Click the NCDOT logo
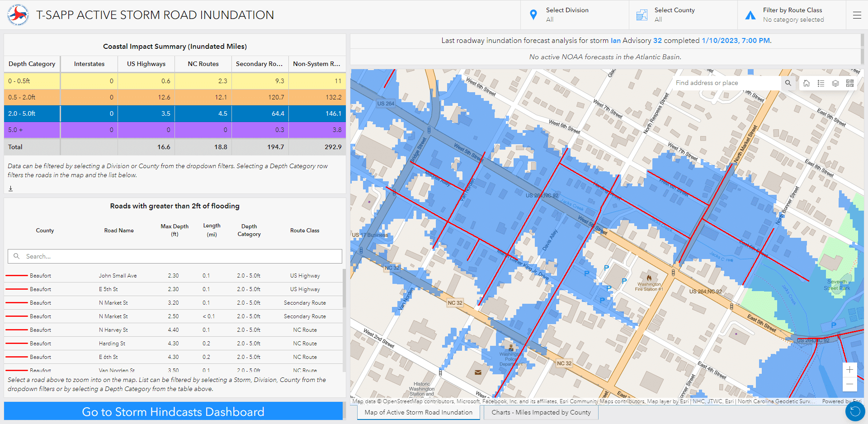 [18, 14]
